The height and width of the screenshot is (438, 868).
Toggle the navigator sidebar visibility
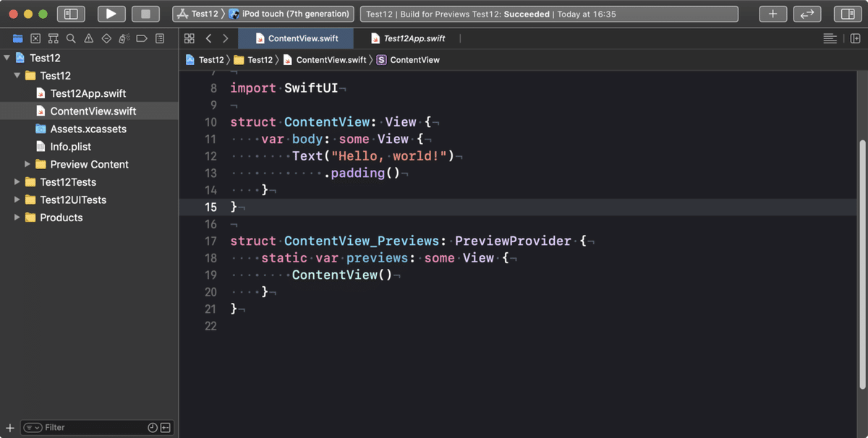[x=71, y=14]
